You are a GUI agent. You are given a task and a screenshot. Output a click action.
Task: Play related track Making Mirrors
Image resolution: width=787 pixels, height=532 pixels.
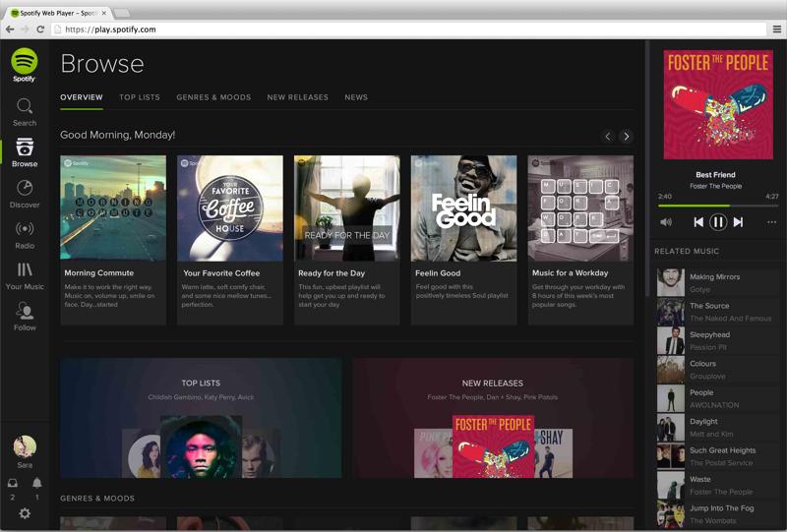click(x=718, y=282)
